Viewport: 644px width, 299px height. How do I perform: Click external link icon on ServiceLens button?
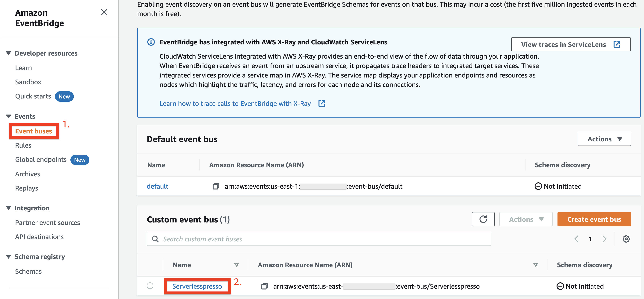point(617,44)
